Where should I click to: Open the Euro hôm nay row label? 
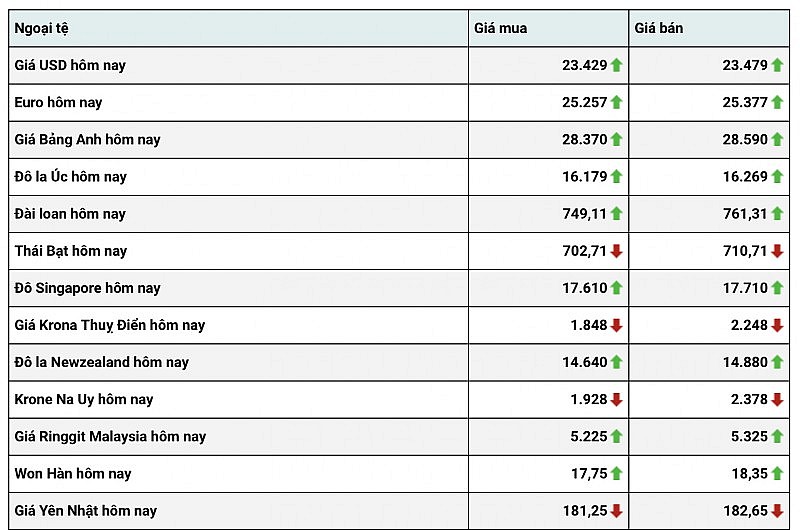pyautogui.click(x=58, y=103)
